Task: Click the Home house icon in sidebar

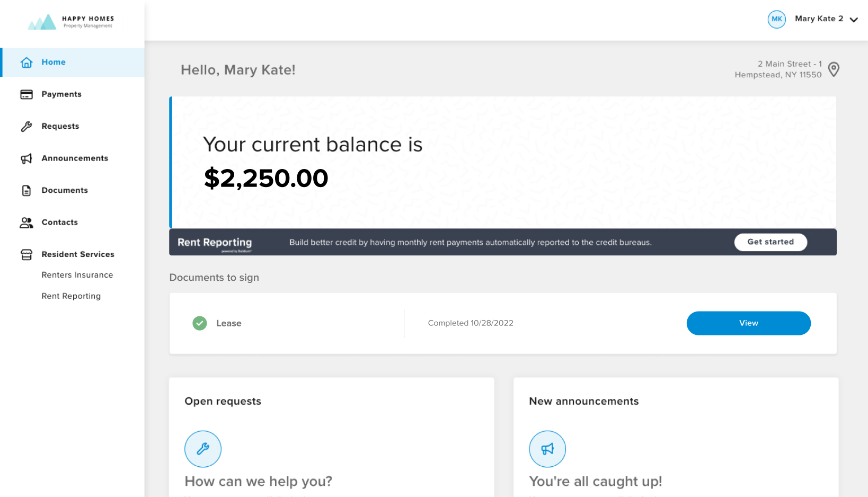Action: [26, 63]
